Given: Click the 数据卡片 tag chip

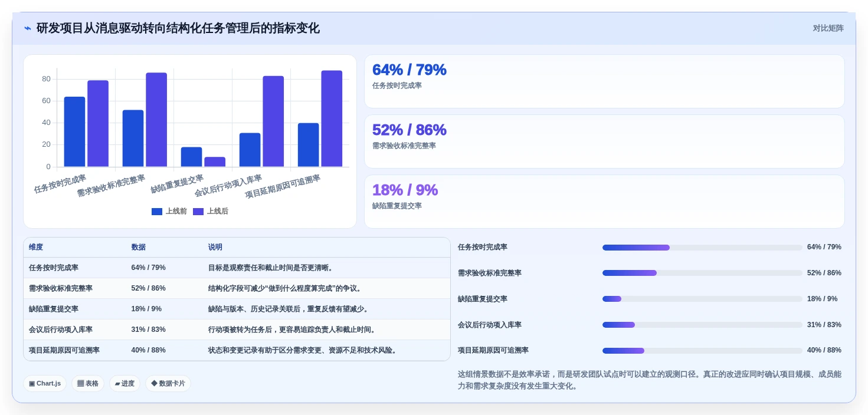Looking at the screenshot, I should point(168,384).
